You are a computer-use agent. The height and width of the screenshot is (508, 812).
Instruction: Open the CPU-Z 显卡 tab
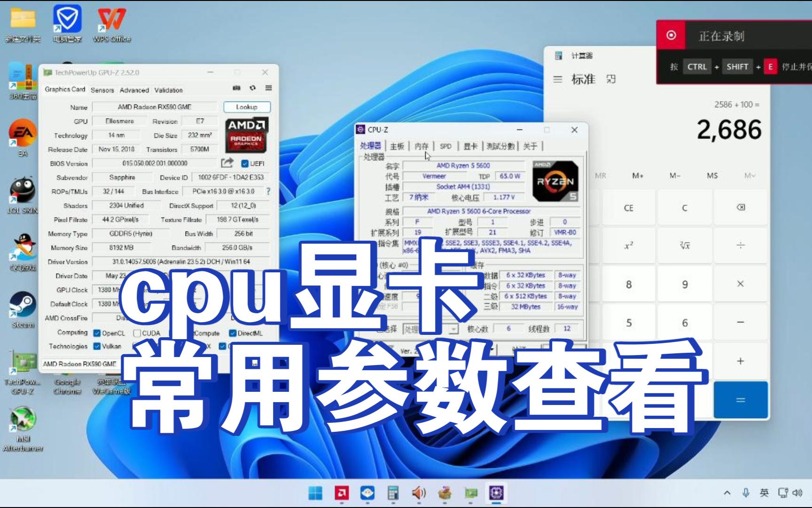[x=470, y=146]
